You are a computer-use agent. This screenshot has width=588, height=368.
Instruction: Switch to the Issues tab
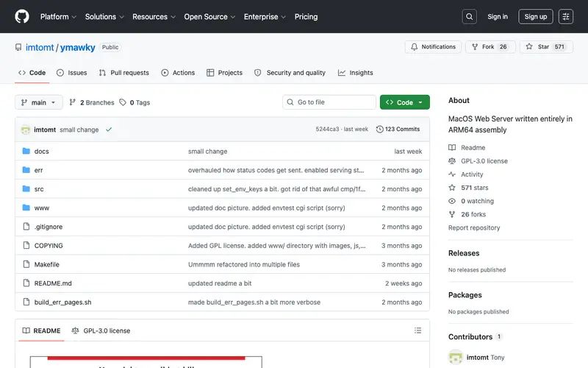71,73
